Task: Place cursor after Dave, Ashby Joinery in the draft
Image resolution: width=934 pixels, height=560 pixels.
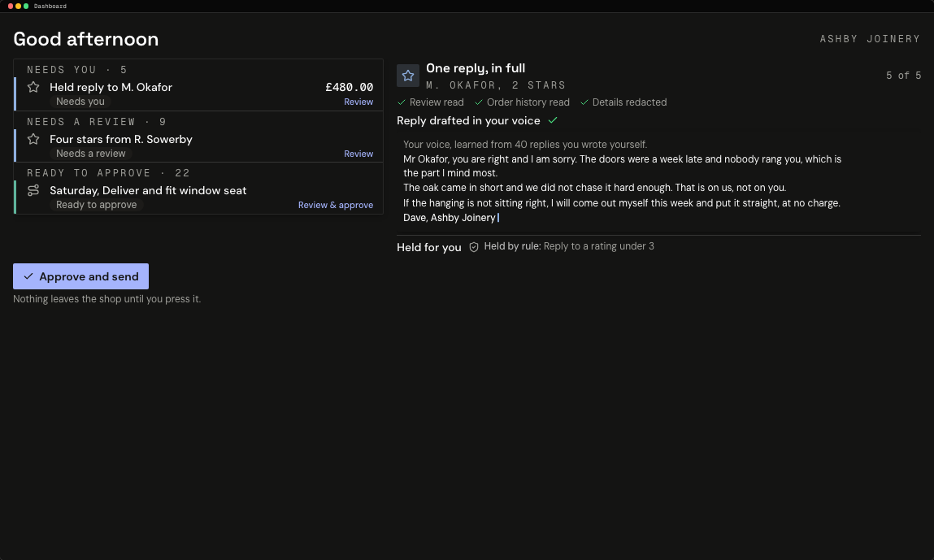Action: point(497,218)
